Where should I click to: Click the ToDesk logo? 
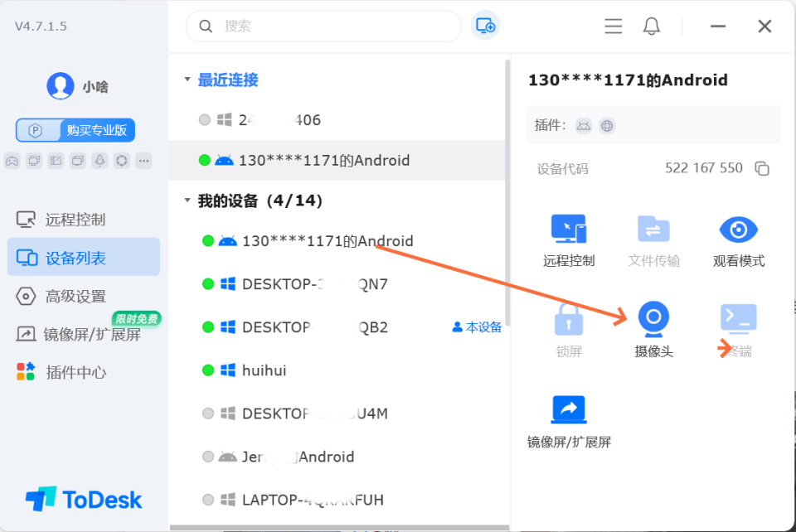click(84, 500)
